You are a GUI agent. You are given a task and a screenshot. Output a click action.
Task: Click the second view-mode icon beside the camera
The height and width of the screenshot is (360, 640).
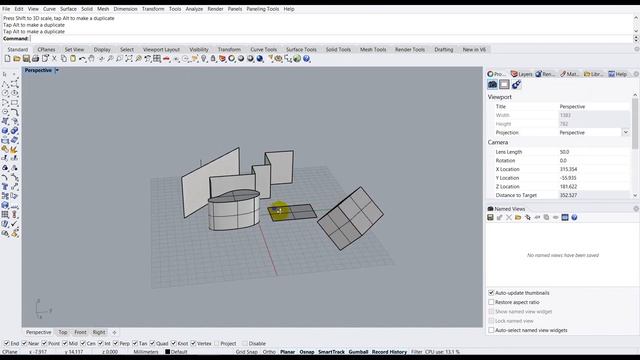click(504, 84)
